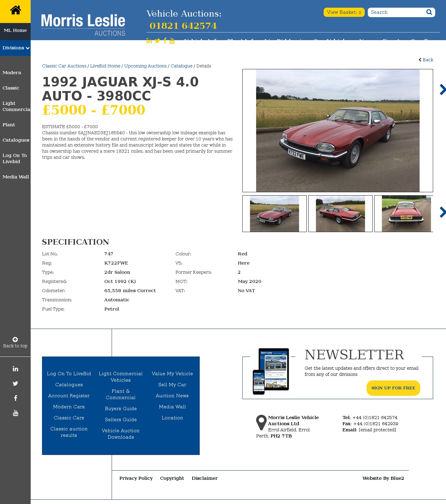Click the location pin icon in footer
Viewport: 446px width, 504px height.
(x=261, y=422)
